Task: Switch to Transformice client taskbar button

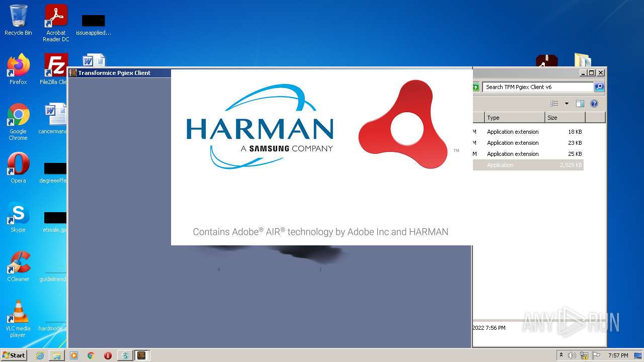Action: click(x=141, y=355)
